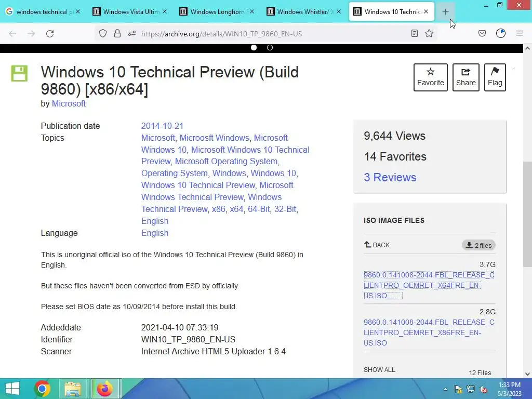This screenshot has width=532, height=399.
Task: Open the English language link
Action: point(155,233)
